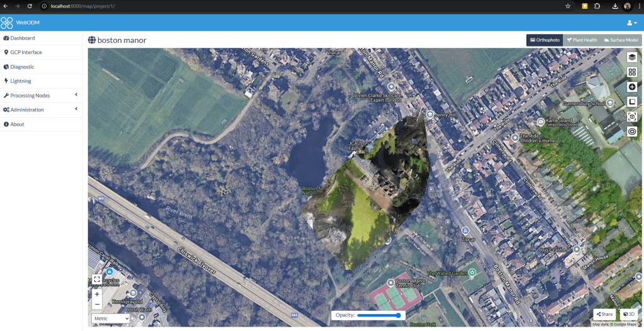Open the Metric units dropdown
The width and height of the screenshot is (644, 331).
click(x=111, y=318)
